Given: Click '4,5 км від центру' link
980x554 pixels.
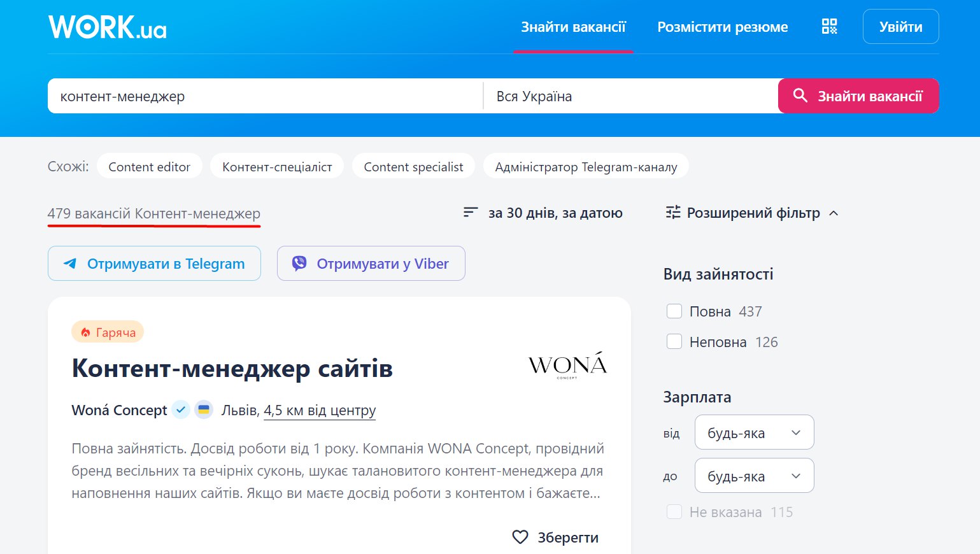Looking at the screenshot, I should (320, 410).
